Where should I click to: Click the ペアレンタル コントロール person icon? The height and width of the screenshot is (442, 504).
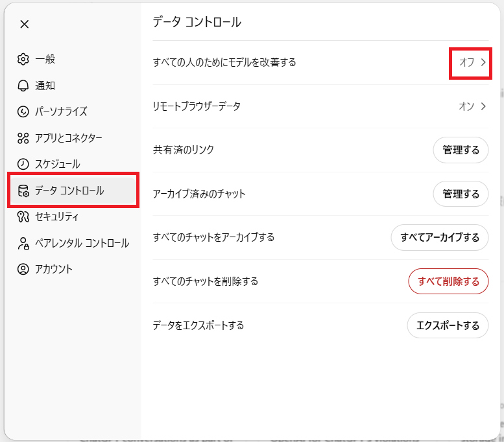click(23, 243)
